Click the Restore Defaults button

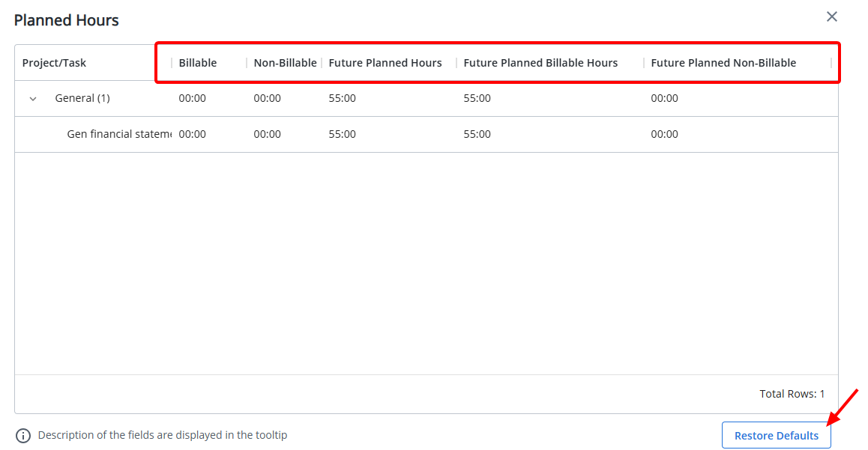tap(776, 435)
